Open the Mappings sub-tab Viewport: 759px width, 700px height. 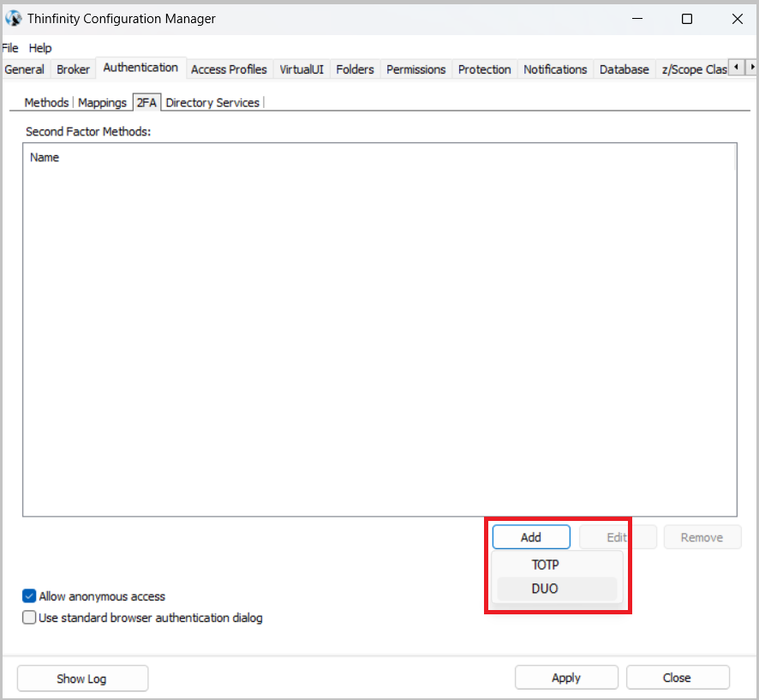(x=102, y=103)
